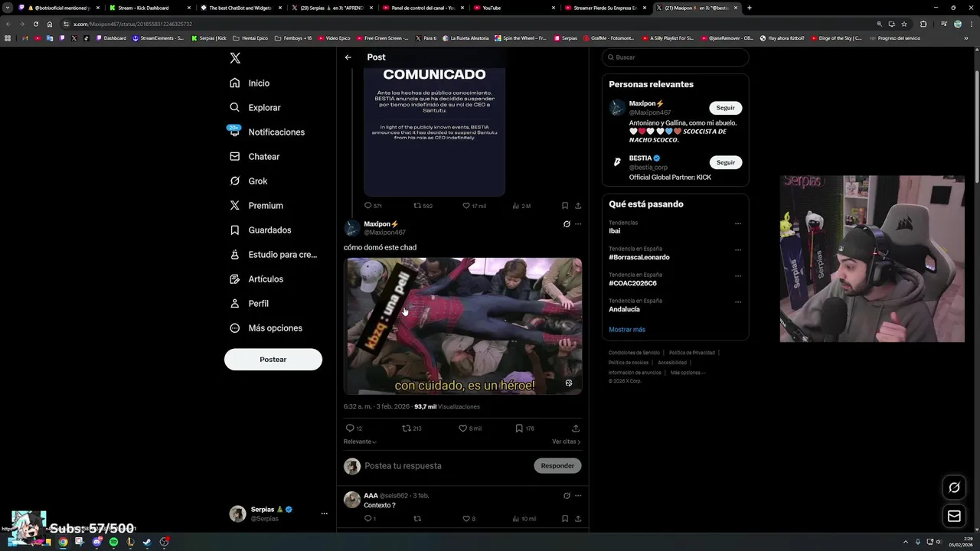Click the Buscar search field
Viewport: 980px width, 551px height.
675,57
